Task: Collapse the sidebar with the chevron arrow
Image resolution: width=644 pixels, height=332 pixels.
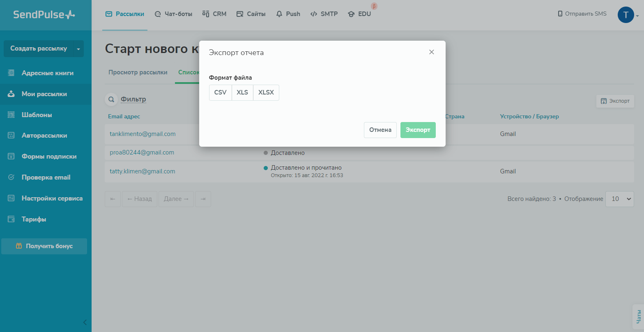Action: [85, 322]
